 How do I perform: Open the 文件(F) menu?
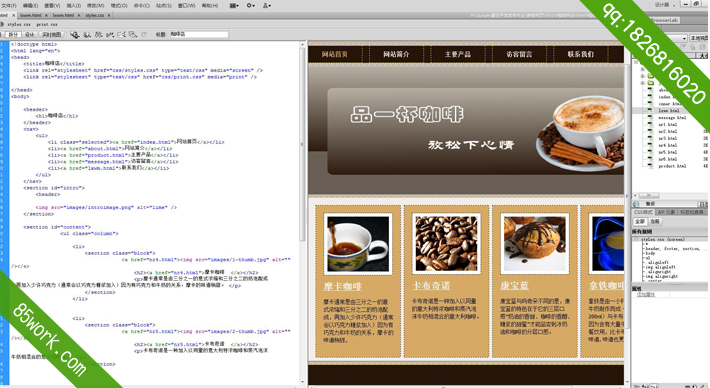[9, 5]
